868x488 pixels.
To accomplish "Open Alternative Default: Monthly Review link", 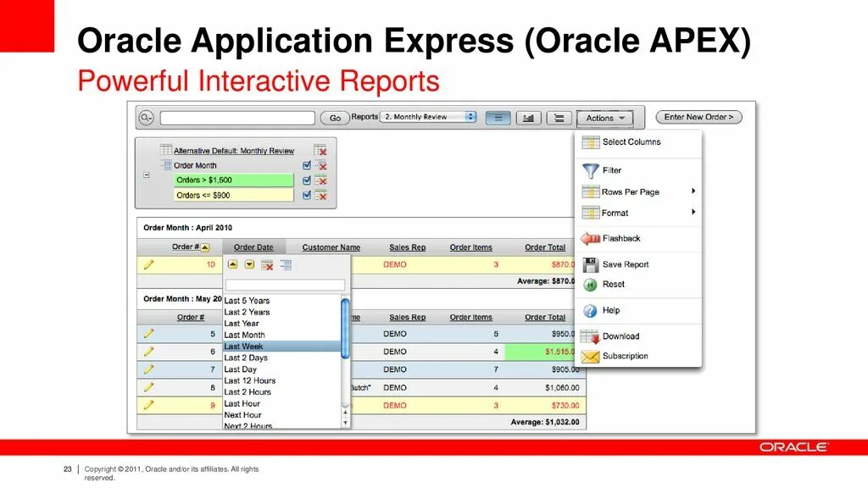I will (234, 151).
